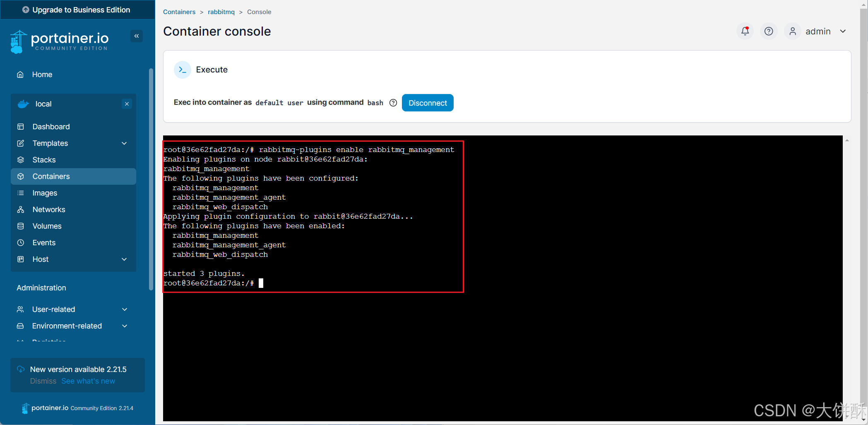The width and height of the screenshot is (868, 425).
Task: Open the help question mark icon
Action: [769, 31]
